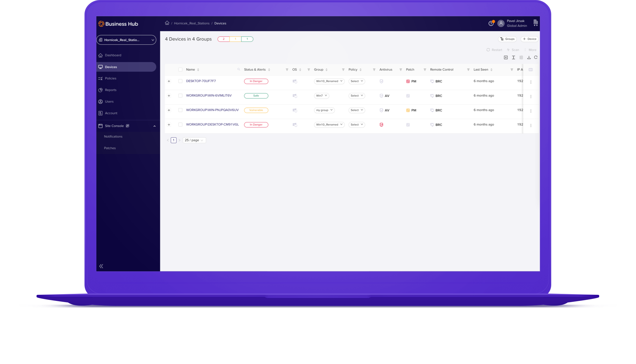This screenshot has width=636, height=364.
Task: Go to Patches under Site Console
Action: [110, 148]
